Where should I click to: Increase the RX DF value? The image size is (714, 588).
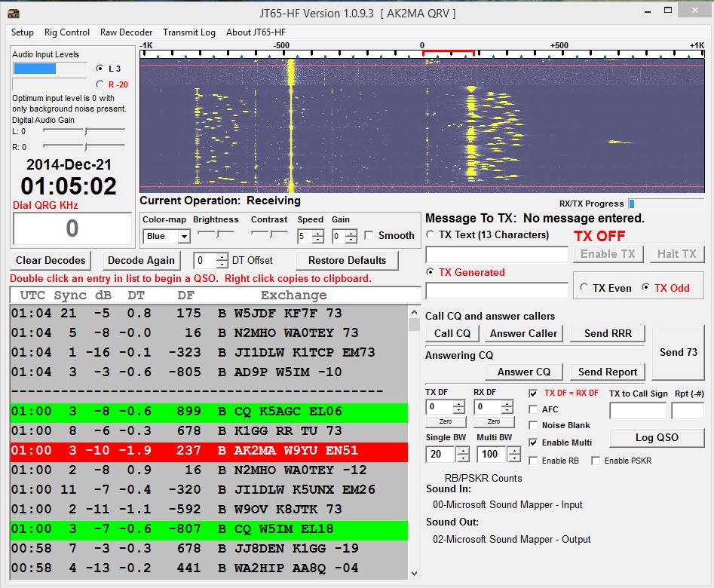507,403
